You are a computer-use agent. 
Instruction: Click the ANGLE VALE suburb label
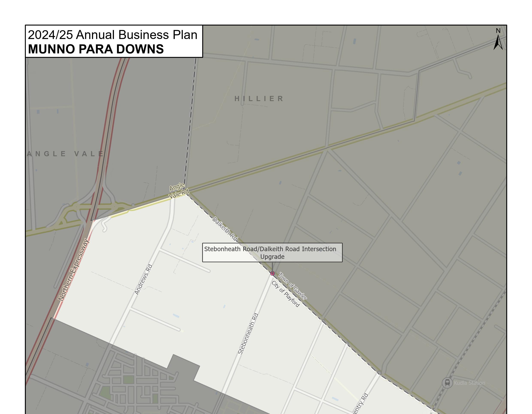(x=65, y=154)
